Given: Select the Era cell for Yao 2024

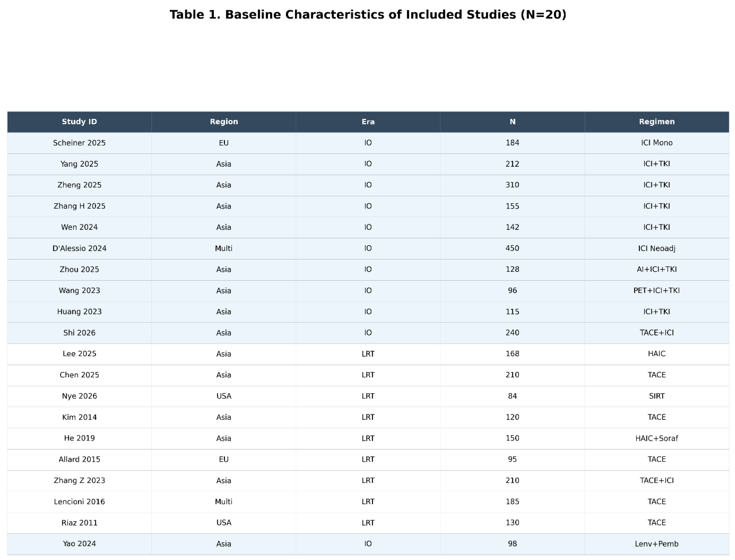Looking at the screenshot, I should pyautogui.click(x=368, y=544).
